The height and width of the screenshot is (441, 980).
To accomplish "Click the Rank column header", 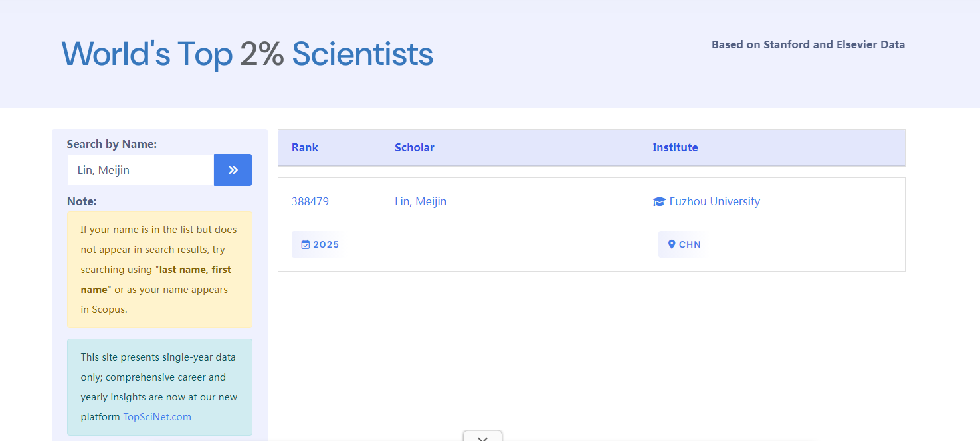I will [x=305, y=147].
